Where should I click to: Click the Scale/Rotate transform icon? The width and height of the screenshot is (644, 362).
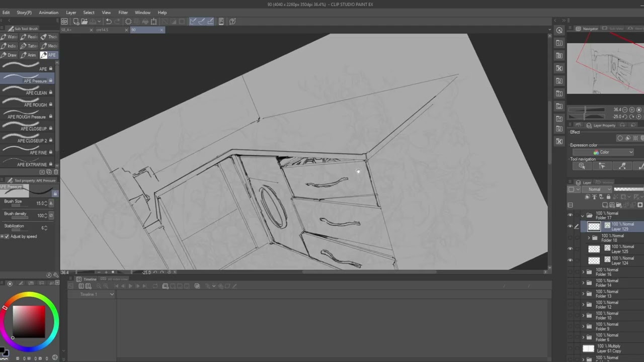click(154, 22)
